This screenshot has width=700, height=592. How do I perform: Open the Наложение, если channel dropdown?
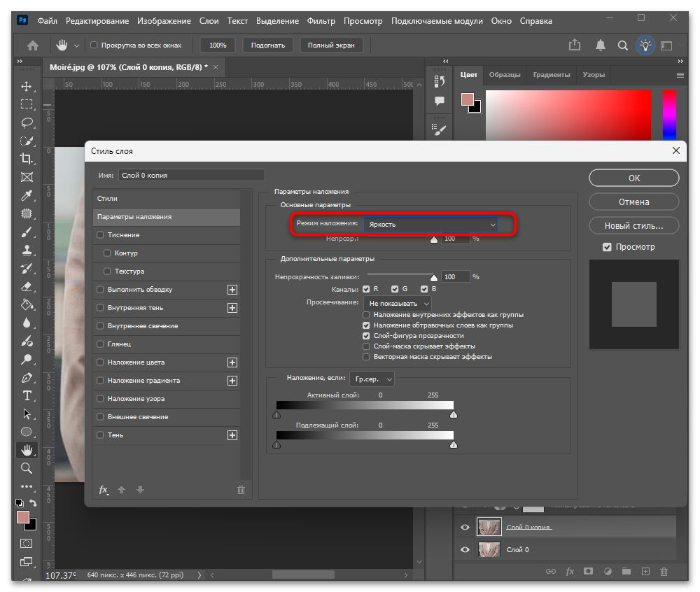click(x=372, y=379)
